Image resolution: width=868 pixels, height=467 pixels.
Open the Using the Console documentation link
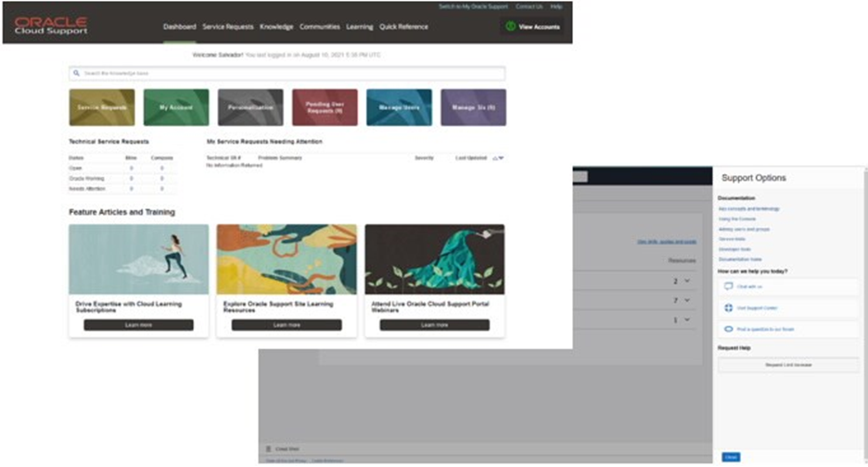coord(737,219)
